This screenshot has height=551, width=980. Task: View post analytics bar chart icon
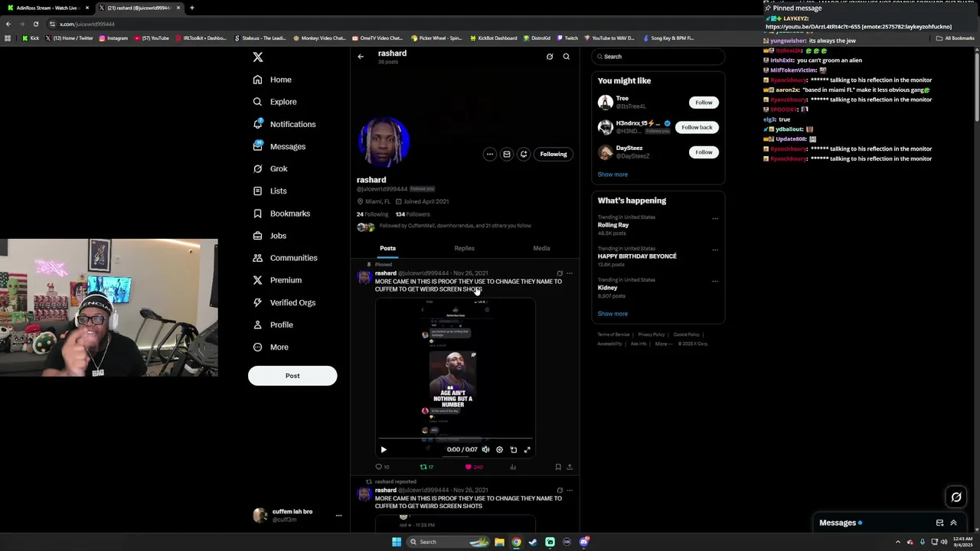tap(513, 467)
